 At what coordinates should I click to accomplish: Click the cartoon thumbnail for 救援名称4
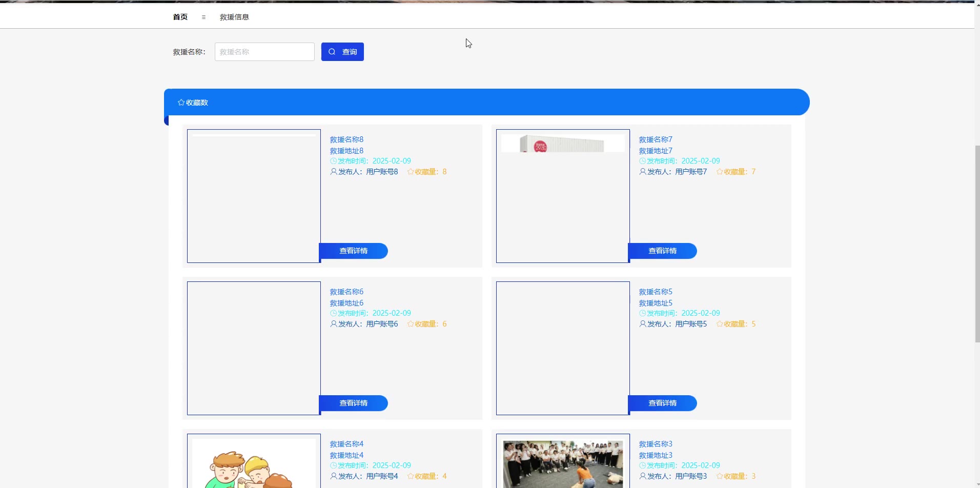[254, 464]
